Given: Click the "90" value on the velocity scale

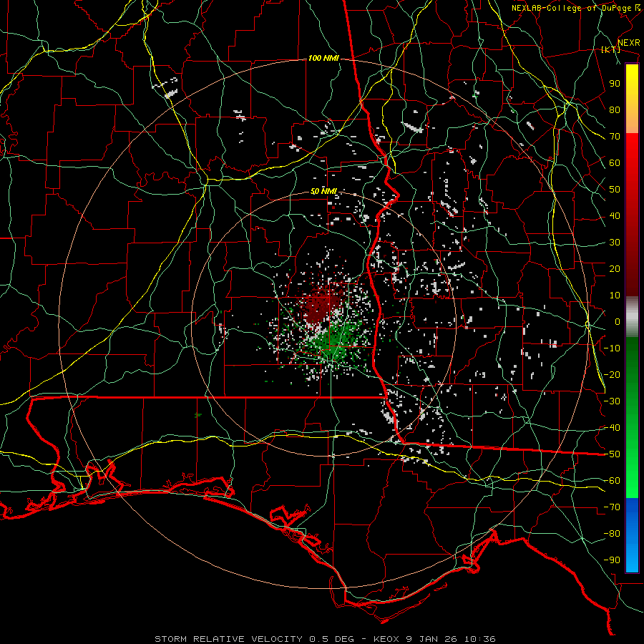Looking at the screenshot, I should (615, 84).
